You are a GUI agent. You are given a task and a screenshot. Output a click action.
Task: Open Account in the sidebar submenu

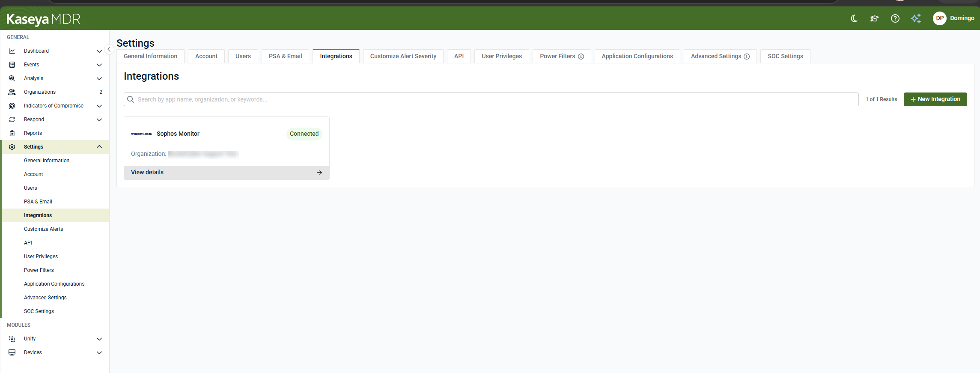(x=55, y=174)
